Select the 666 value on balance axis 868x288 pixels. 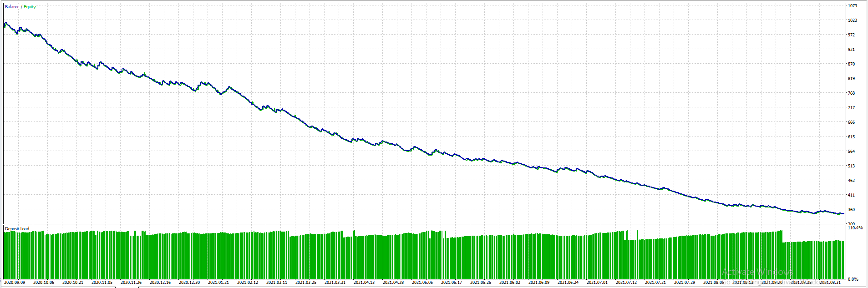click(x=851, y=122)
